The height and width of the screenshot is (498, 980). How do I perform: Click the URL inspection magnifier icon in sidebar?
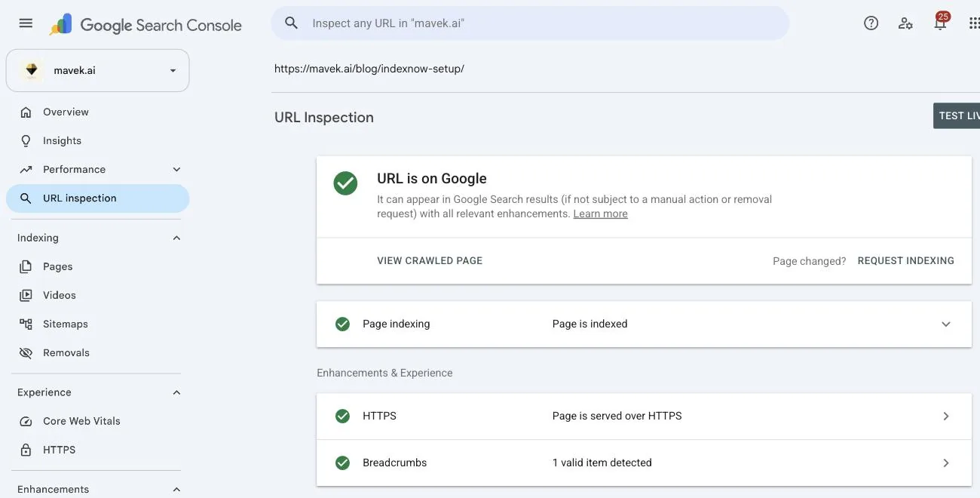click(26, 198)
